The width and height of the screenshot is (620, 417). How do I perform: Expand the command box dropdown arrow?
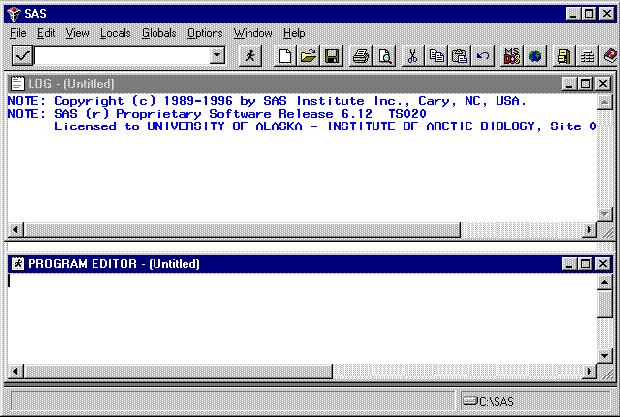(x=217, y=55)
